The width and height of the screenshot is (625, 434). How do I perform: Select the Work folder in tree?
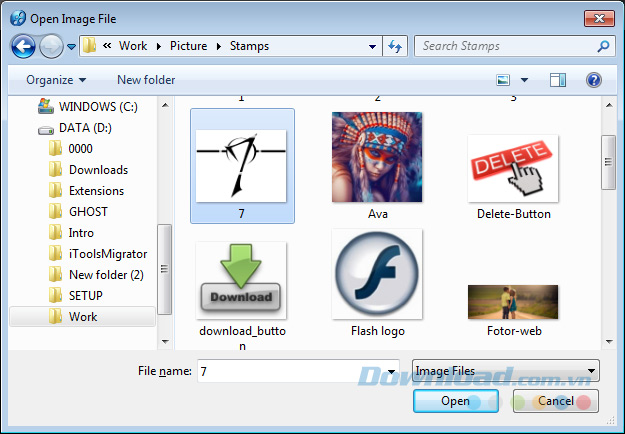click(82, 316)
